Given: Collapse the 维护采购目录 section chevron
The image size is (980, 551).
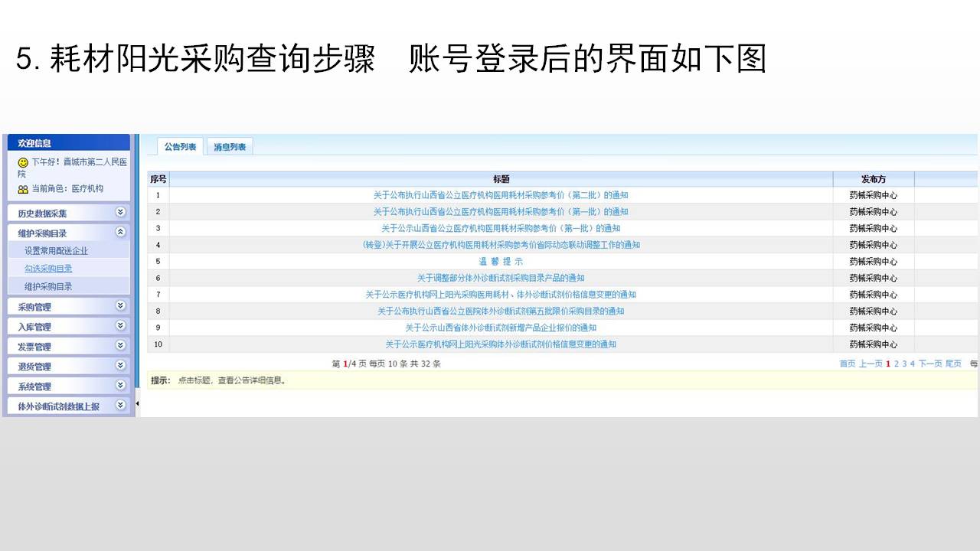Looking at the screenshot, I should click(x=120, y=232).
